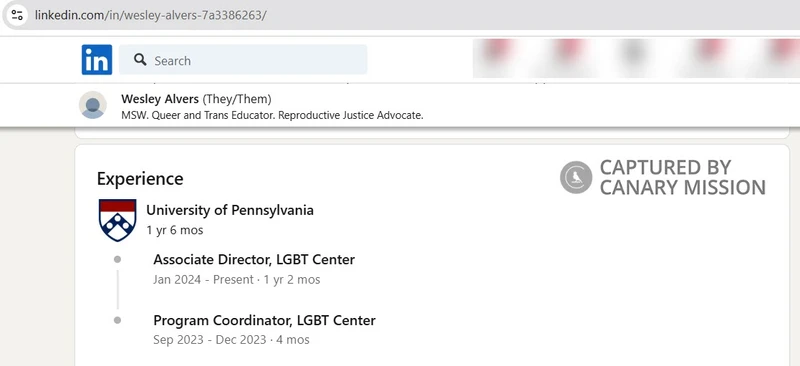Click the 1 yr 6 mos duration text
800x366 pixels.
pyautogui.click(x=174, y=230)
